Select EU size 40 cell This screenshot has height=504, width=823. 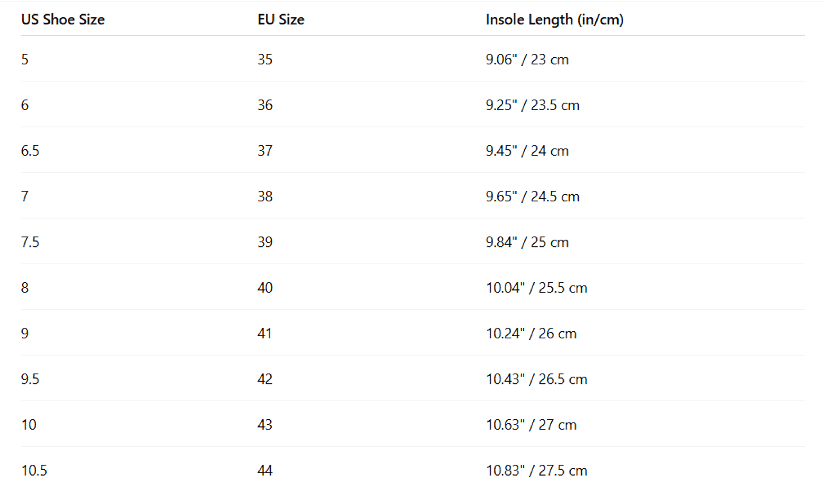coord(265,288)
